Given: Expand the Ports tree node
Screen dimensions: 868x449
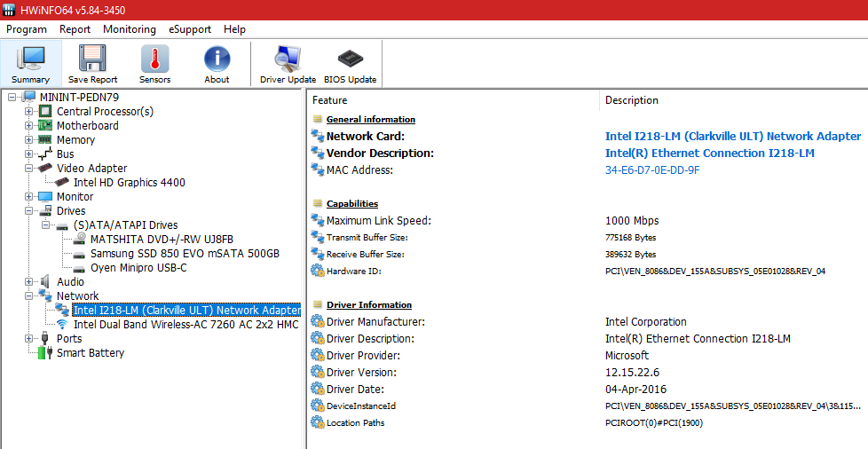Looking at the screenshot, I should 28,338.
